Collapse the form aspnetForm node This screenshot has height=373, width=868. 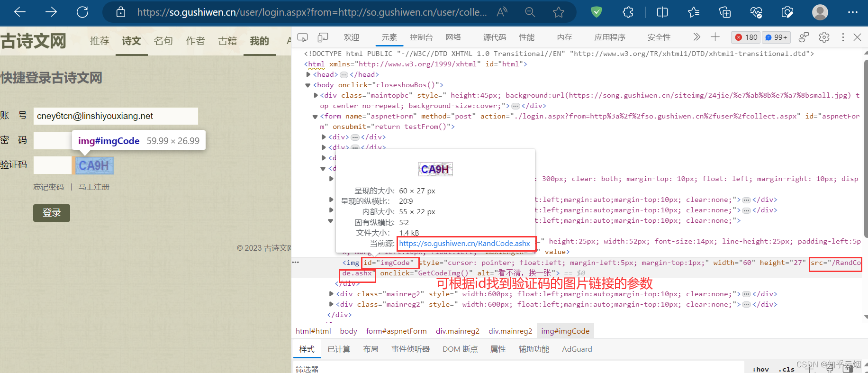[315, 117]
